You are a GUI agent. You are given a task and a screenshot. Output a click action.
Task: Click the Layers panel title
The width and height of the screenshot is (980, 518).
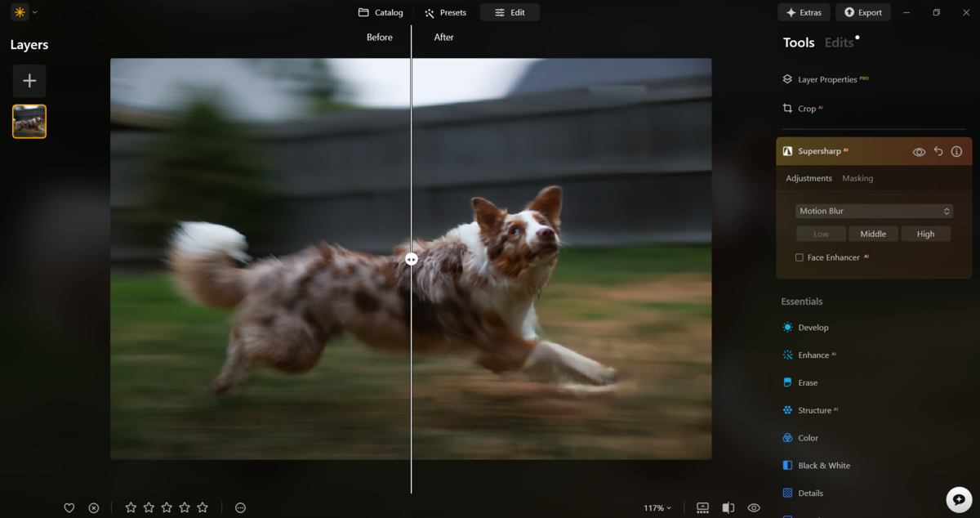point(29,45)
